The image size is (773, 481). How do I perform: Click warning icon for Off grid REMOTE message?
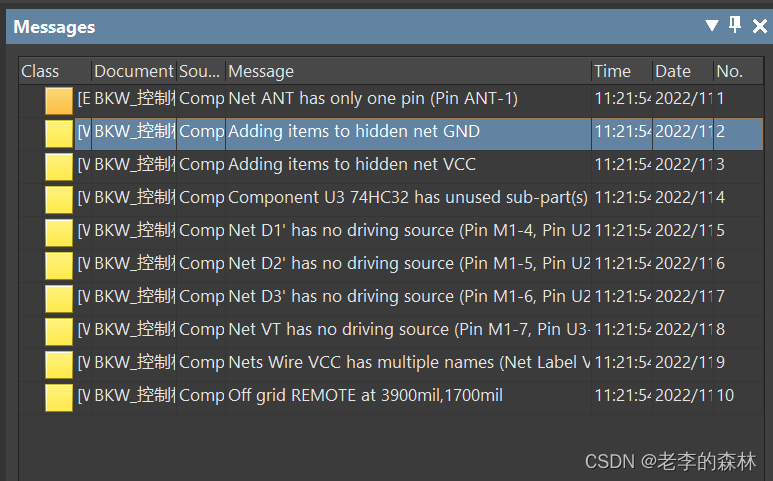click(x=59, y=397)
